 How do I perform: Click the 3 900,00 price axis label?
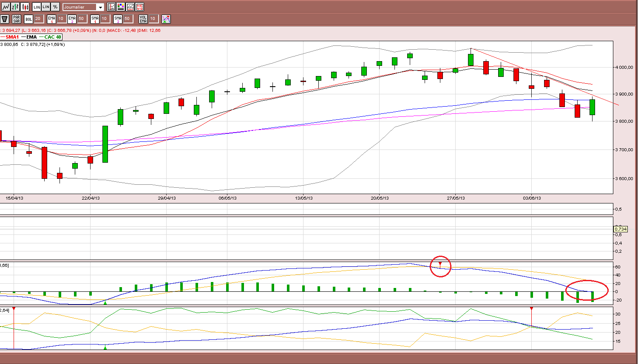coord(625,94)
